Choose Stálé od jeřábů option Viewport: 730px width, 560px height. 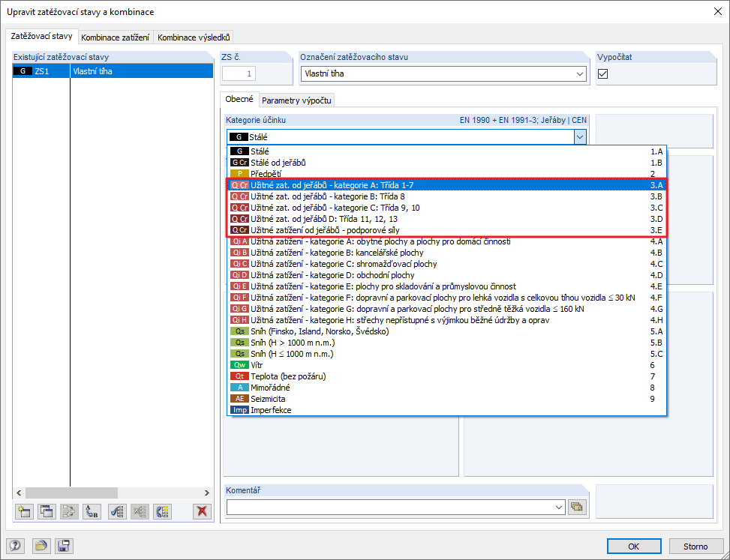(x=447, y=163)
